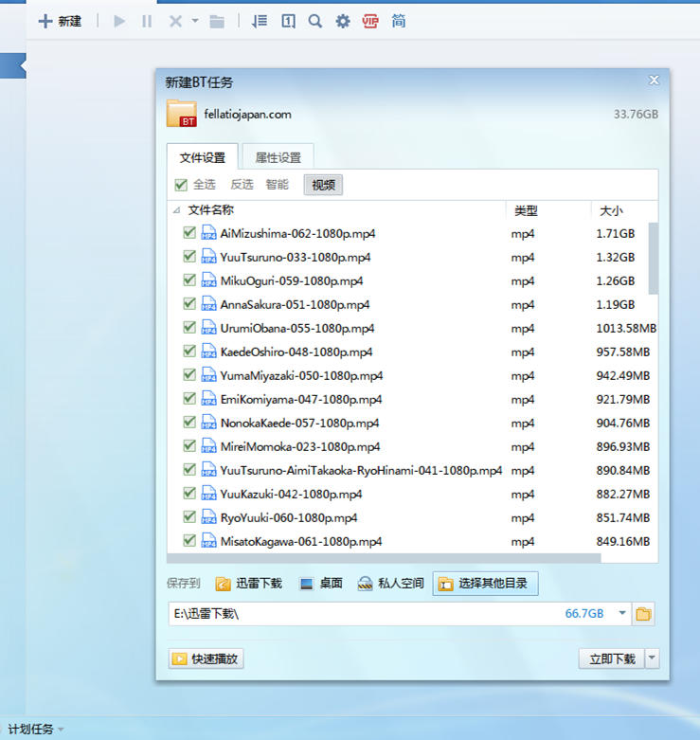Uncheck YuuTsuruno-033-1080p.mp4 checkbox
The image size is (700, 740).
point(189,256)
